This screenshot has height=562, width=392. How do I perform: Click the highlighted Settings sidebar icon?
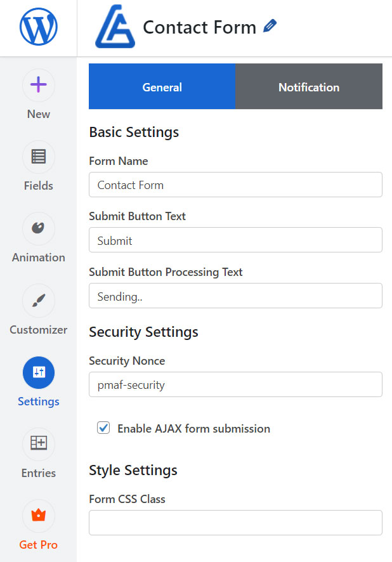tap(38, 372)
